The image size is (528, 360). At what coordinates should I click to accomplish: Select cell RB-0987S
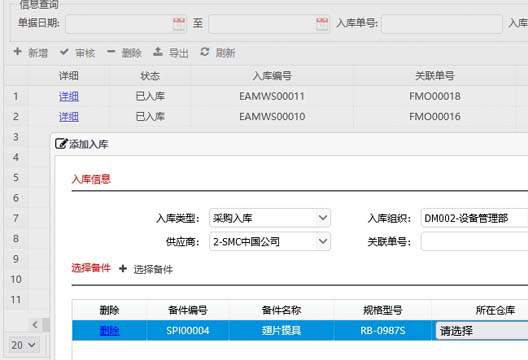383,331
